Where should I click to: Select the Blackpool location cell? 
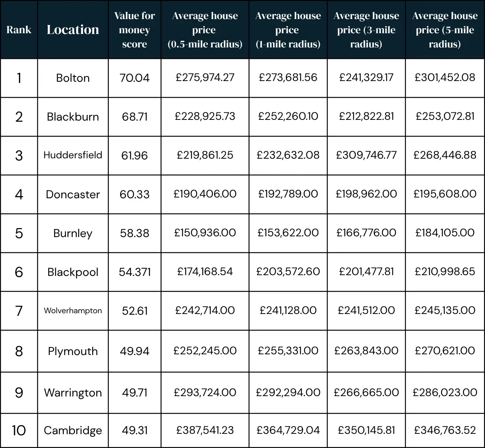point(73,272)
